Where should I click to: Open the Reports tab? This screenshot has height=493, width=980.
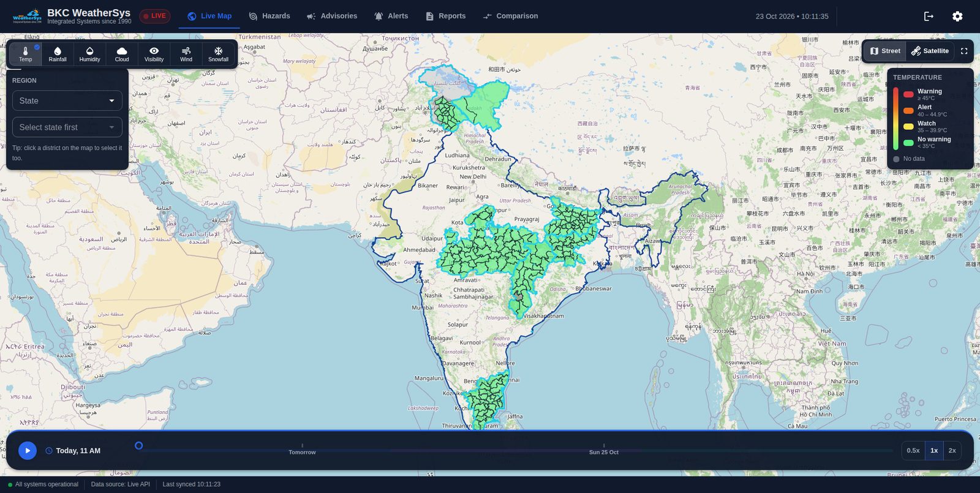pyautogui.click(x=446, y=16)
